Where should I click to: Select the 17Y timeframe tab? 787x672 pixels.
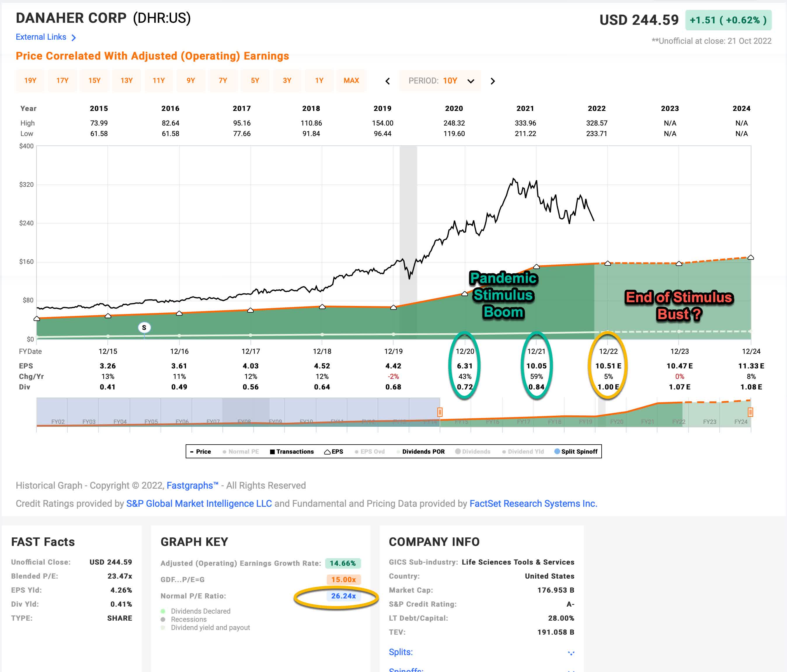click(x=62, y=81)
